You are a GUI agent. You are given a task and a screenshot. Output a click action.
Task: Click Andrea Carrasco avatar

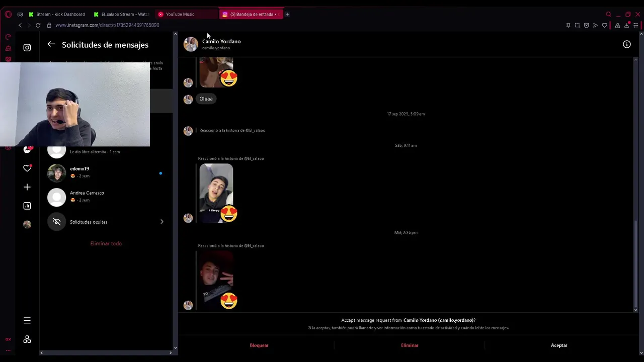click(57, 197)
